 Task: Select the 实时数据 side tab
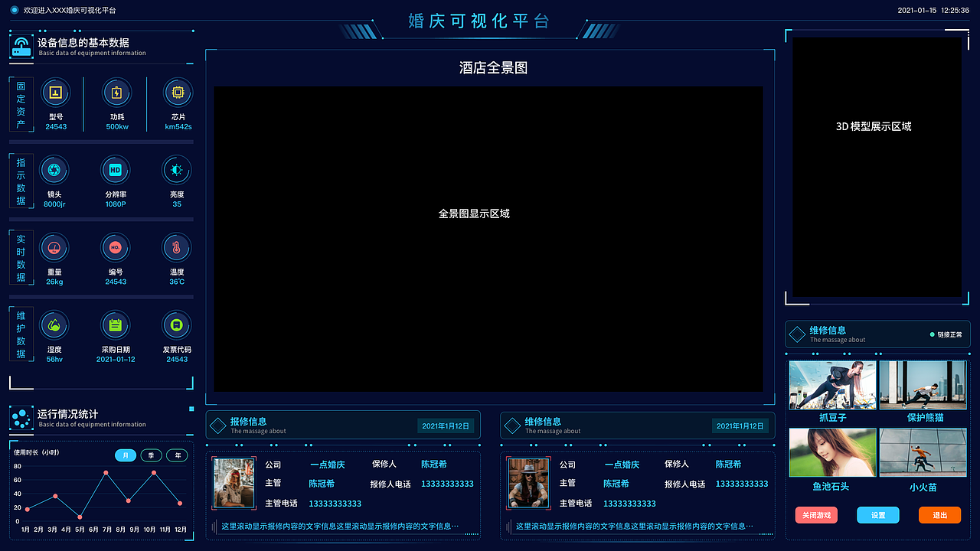click(x=21, y=259)
